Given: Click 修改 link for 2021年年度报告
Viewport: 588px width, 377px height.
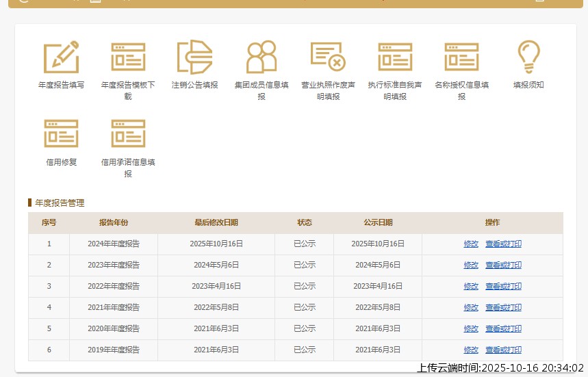Looking at the screenshot, I should tap(471, 308).
